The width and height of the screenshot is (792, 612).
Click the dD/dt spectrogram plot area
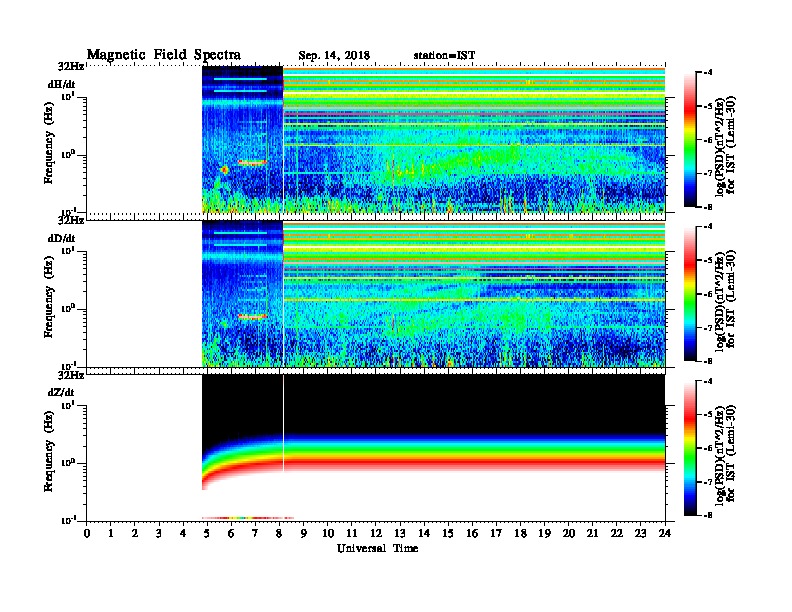(x=433, y=294)
